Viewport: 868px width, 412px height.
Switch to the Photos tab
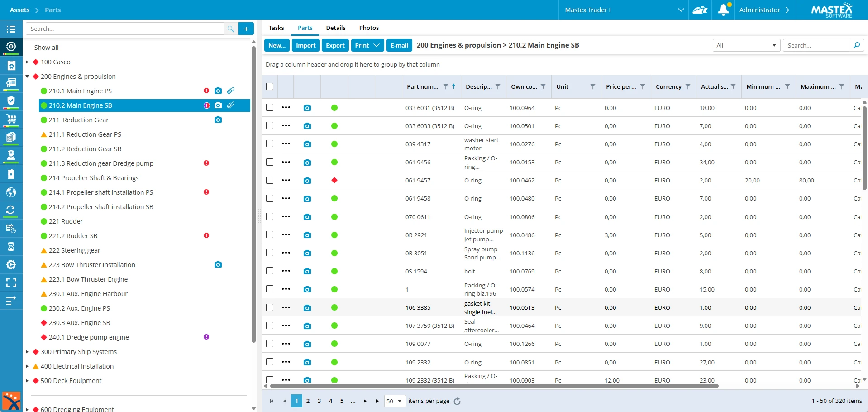(369, 28)
